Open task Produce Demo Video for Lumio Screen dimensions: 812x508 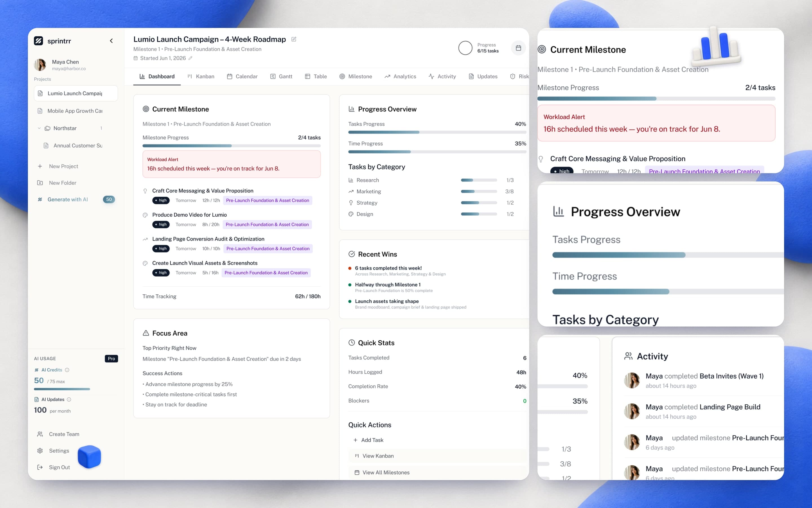[189, 215]
